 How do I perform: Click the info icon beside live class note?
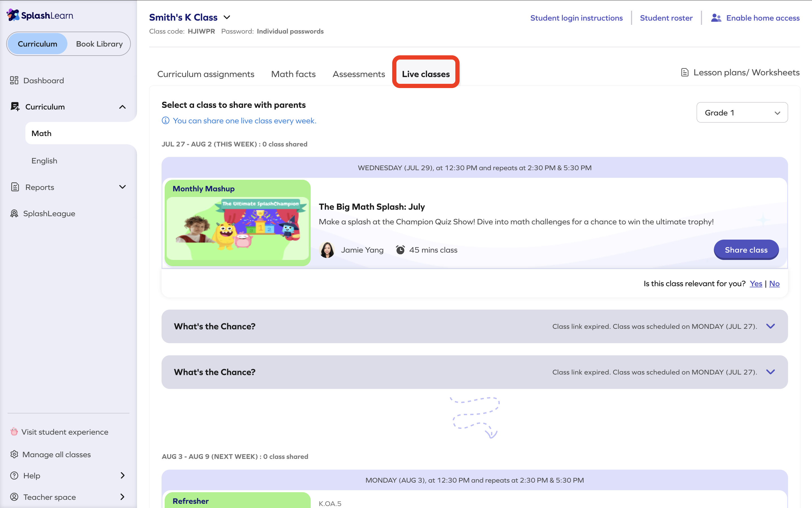(x=166, y=120)
